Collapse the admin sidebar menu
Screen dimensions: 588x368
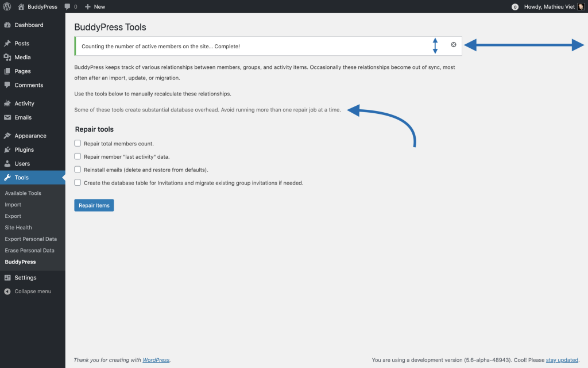point(33,292)
